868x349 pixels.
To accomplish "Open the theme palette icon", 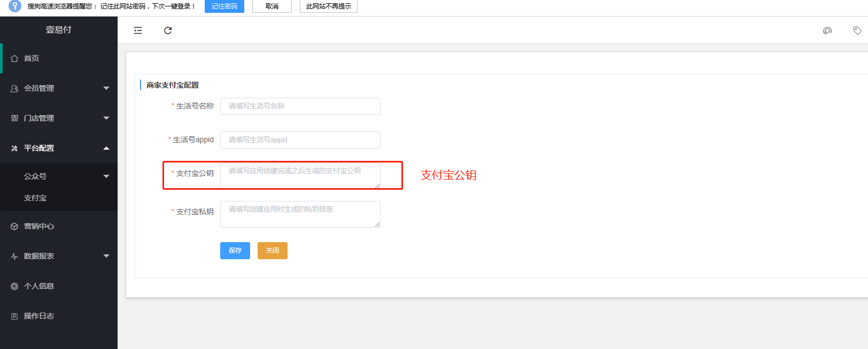I will (827, 30).
